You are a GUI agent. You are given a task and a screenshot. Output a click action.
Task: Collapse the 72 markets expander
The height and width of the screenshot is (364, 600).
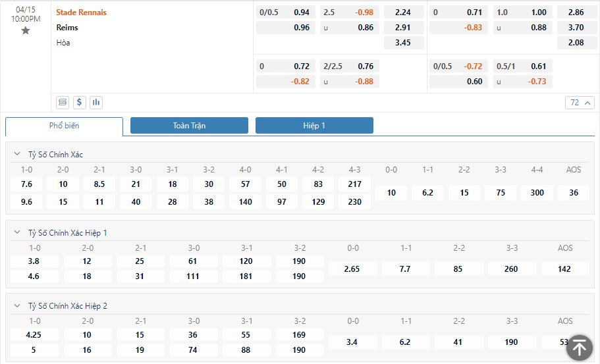point(580,103)
